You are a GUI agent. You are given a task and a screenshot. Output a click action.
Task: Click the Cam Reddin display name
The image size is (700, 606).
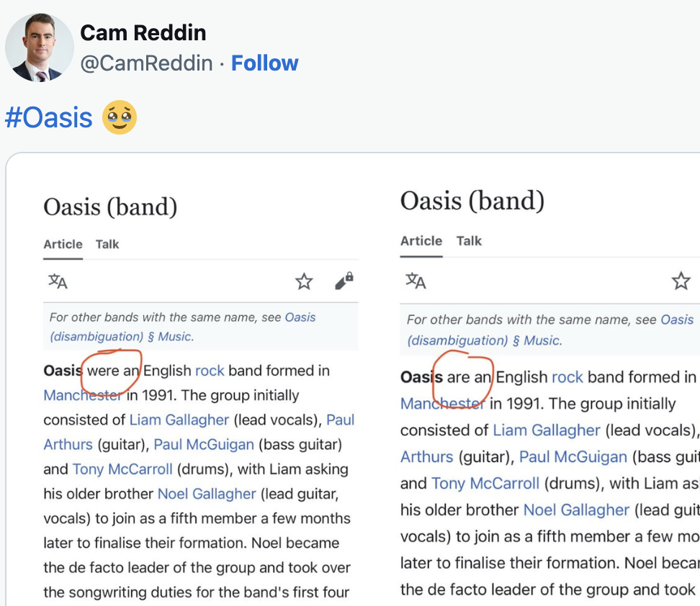click(143, 32)
